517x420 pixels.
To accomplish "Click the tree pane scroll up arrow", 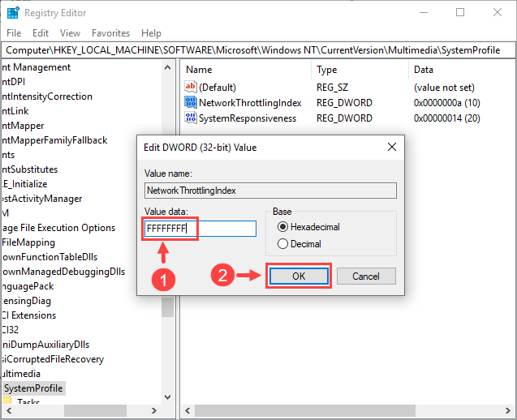I will [x=167, y=68].
